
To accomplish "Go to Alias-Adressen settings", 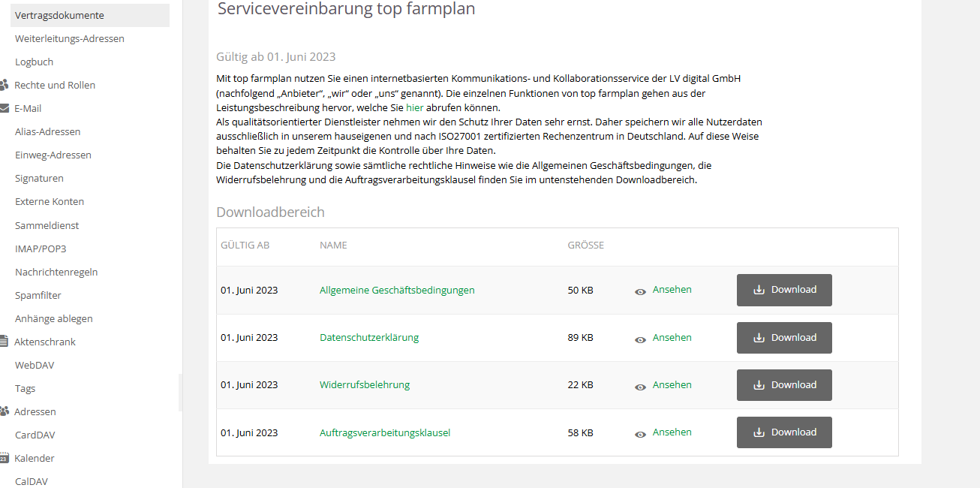I will pos(47,131).
